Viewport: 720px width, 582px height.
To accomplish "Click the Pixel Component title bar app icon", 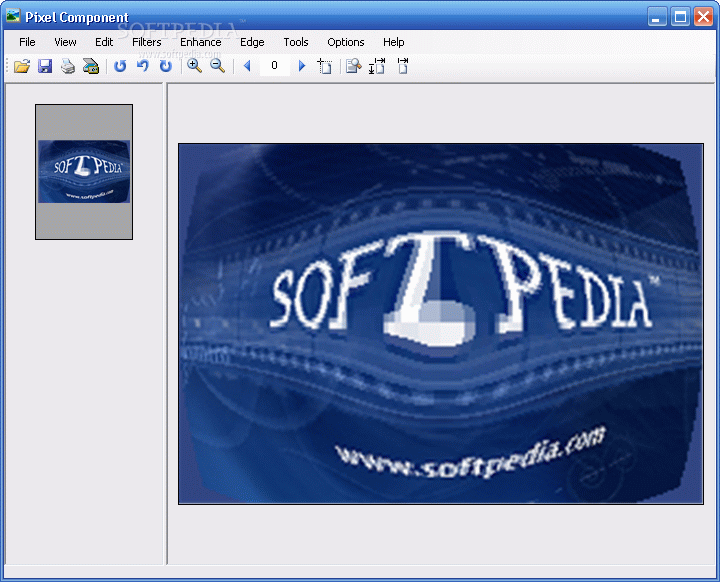I will click(13, 16).
